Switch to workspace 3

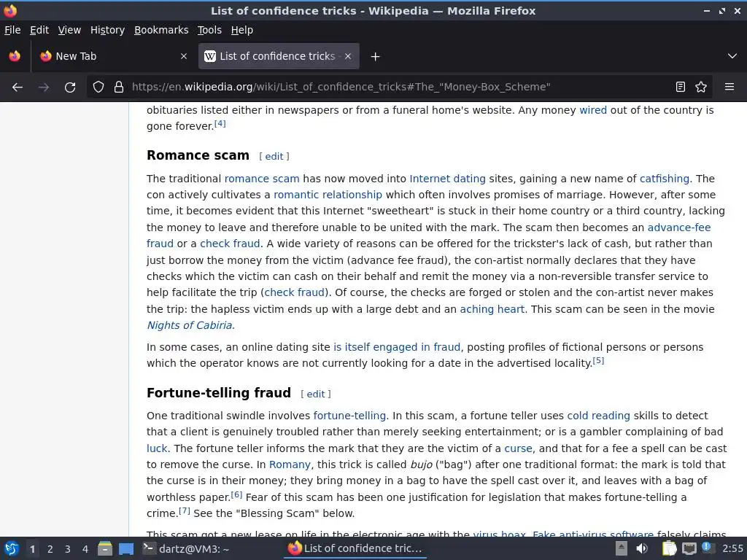[68, 550]
